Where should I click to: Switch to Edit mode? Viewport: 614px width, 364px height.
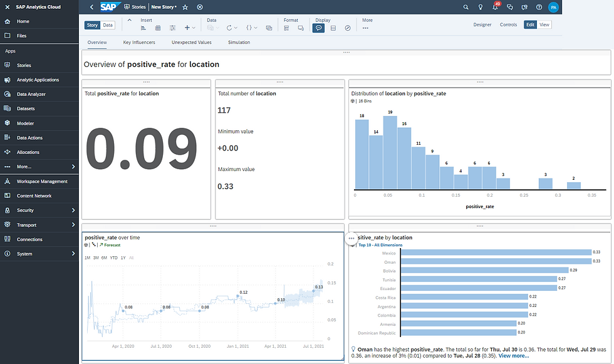tap(530, 24)
